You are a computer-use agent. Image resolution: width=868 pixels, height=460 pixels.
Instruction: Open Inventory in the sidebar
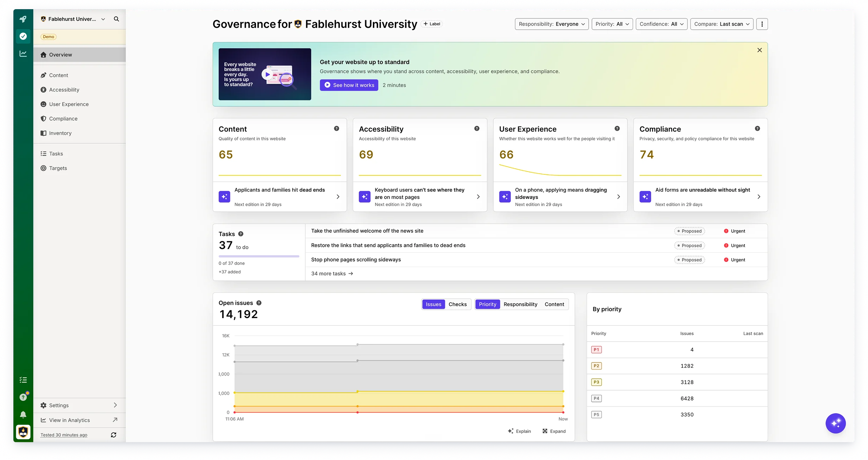click(x=80, y=133)
